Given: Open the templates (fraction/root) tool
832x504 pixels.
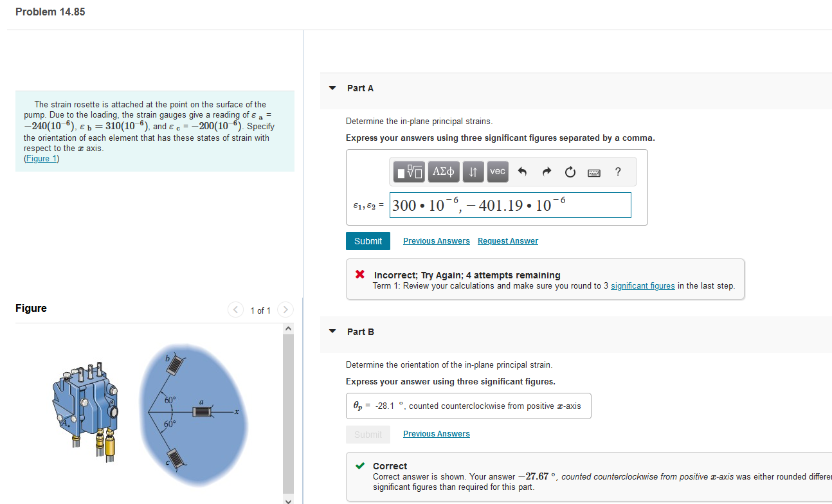Looking at the screenshot, I should click(410, 172).
